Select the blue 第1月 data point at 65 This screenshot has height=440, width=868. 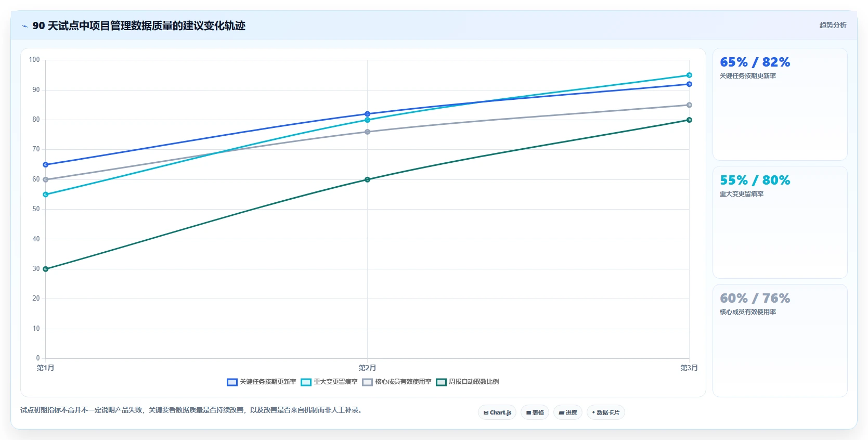pos(46,165)
